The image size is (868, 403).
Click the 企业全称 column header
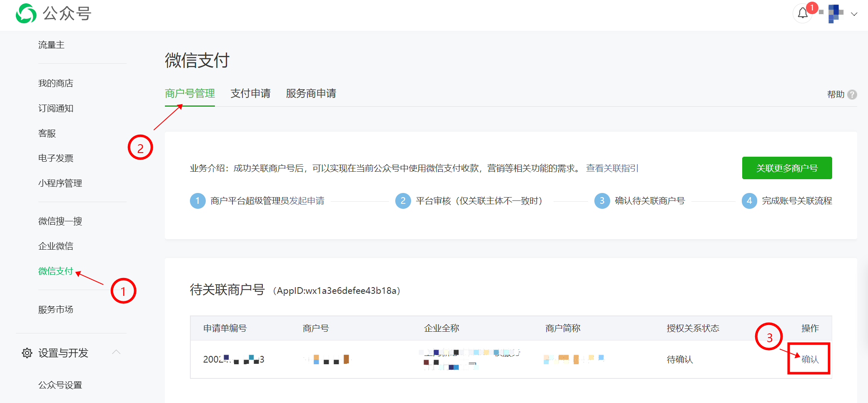441,328
